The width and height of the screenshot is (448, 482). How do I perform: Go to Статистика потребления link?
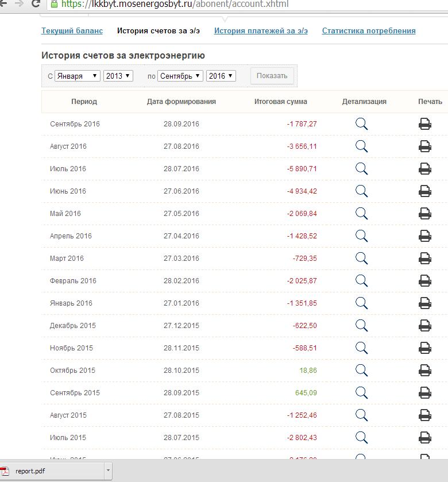click(369, 31)
